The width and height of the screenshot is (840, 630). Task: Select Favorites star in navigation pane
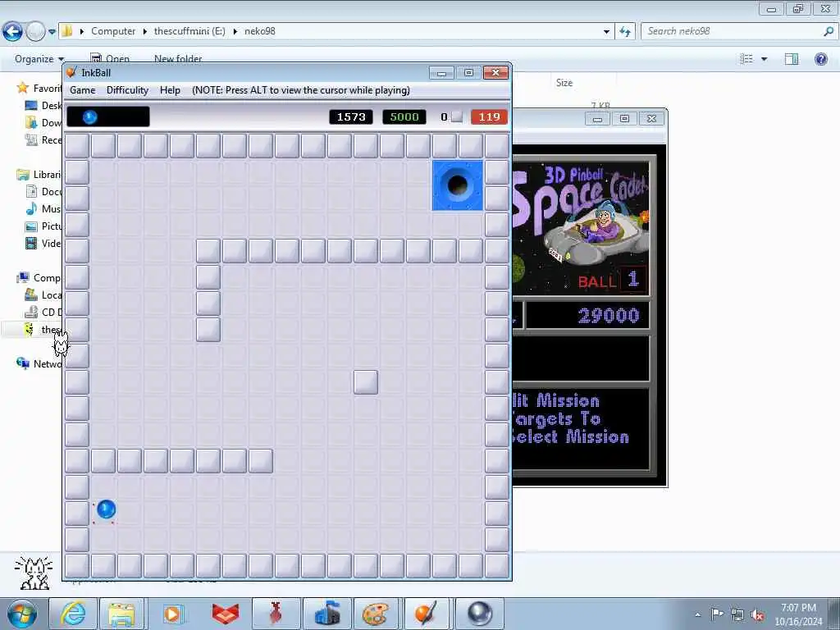pyautogui.click(x=23, y=88)
